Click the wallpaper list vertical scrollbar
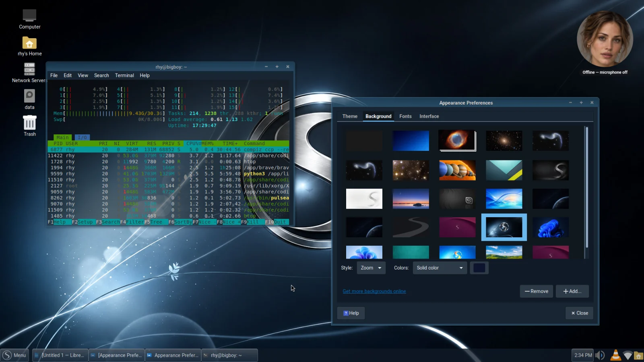644x362 pixels. (x=587, y=187)
